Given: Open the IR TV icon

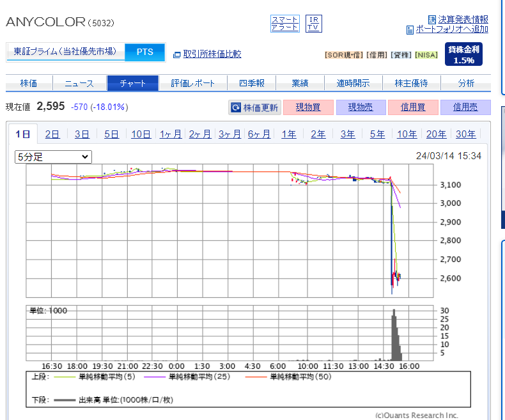Looking at the screenshot, I should coord(313,24).
